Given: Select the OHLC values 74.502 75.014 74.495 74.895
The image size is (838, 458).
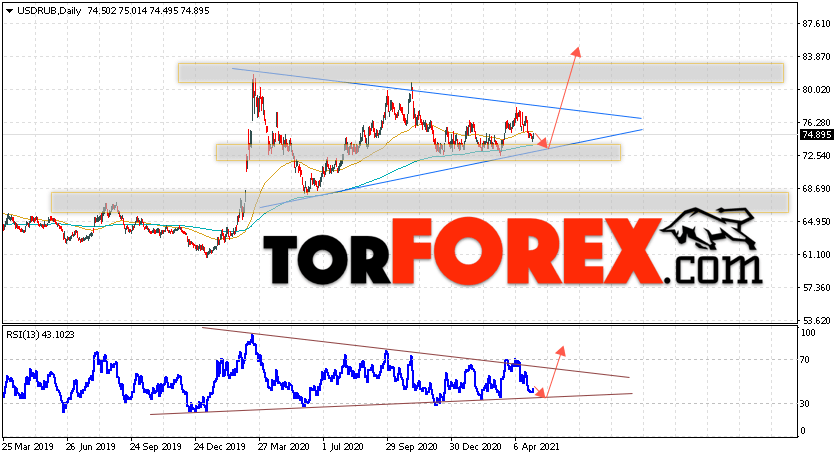Looking at the screenshot, I should point(149,11).
